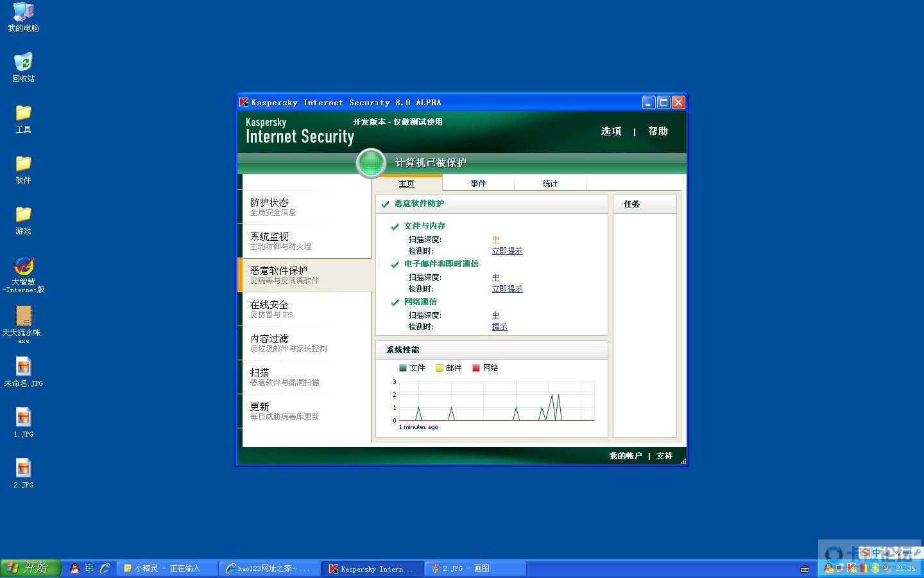Click red 网络 legend swatch
Viewport: 924px width, 578px height.
pyautogui.click(x=476, y=368)
